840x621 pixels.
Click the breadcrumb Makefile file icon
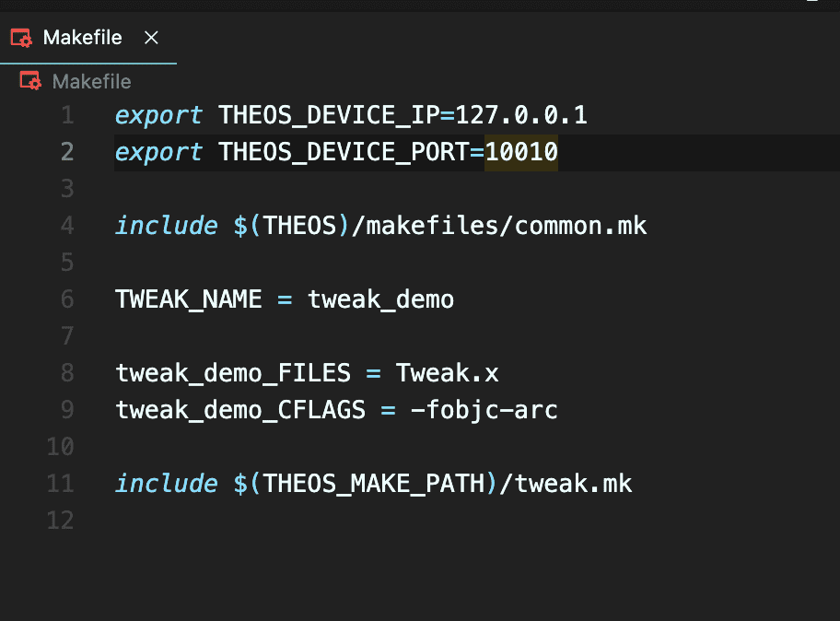pyautogui.click(x=30, y=81)
